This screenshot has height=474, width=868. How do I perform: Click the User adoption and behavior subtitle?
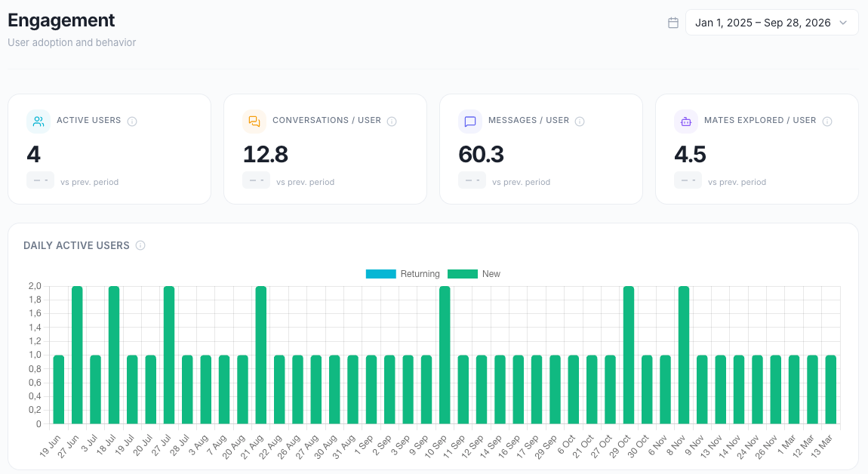(72, 42)
